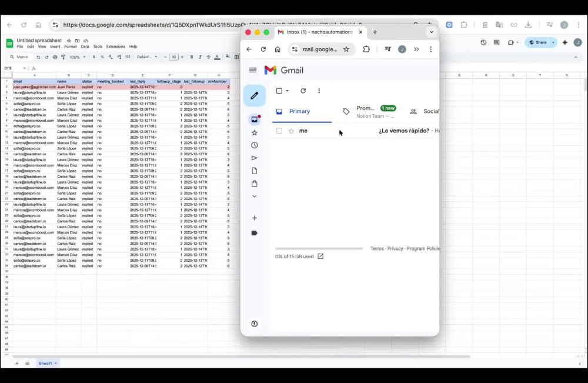The height and width of the screenshot is (383, 588).
Task: Open Gemini spark icon in Sheets
Action: pyautogui.click(x=565, y=42)
